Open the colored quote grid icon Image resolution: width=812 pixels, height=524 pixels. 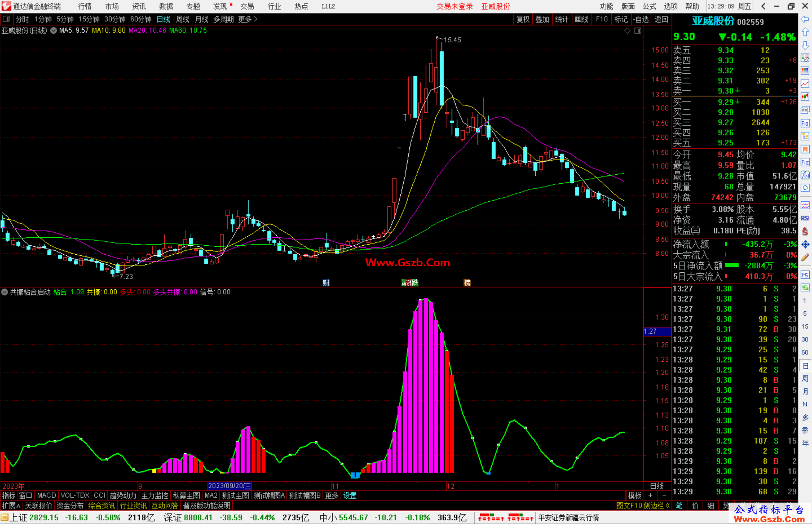pos(805,71)
